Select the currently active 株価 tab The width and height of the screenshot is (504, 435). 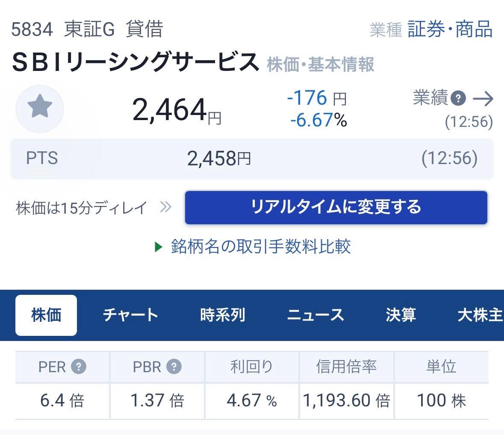point(46,315)
